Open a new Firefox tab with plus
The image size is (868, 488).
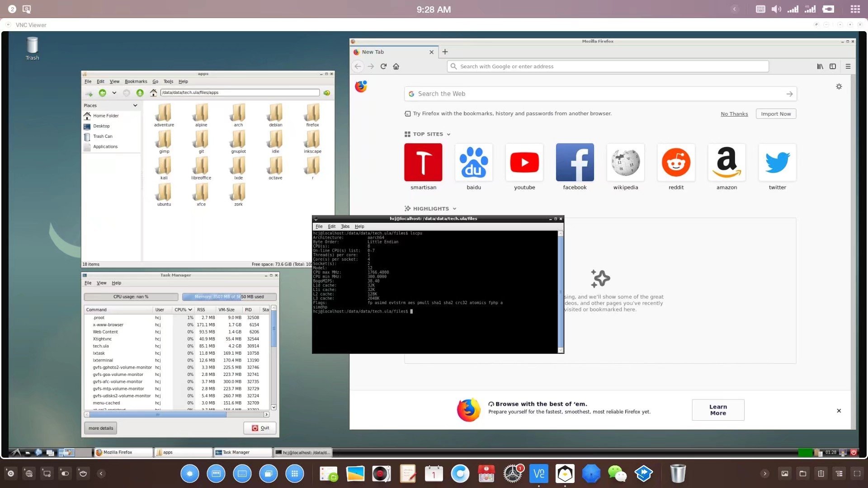click(445, 52)
